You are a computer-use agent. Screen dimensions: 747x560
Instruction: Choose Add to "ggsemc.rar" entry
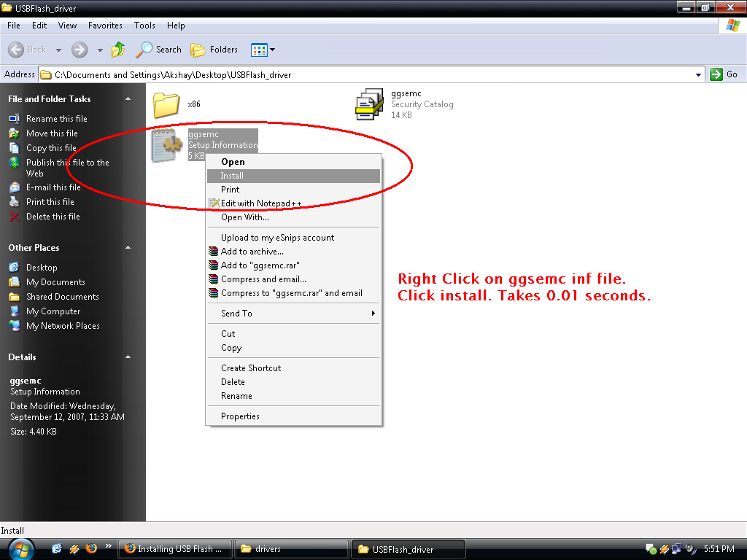pos(293,265)
